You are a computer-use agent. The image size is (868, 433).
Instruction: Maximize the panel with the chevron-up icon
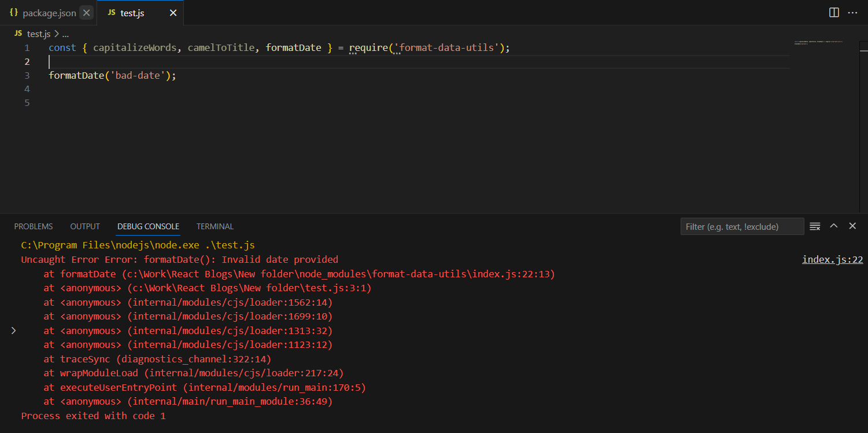pyautogui.click(x=834, y=226)
